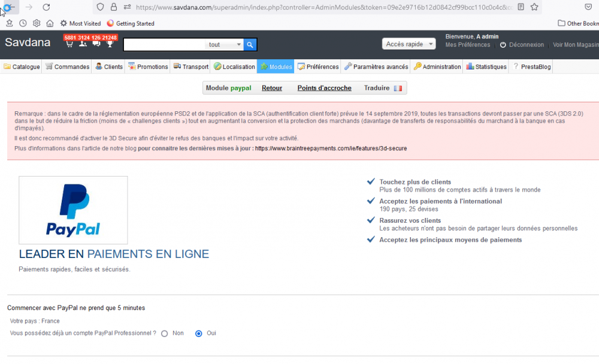The width and height of the screenshot is (599, 364).
Task: Open the Pocket save icon
Action: click(588, 7)
